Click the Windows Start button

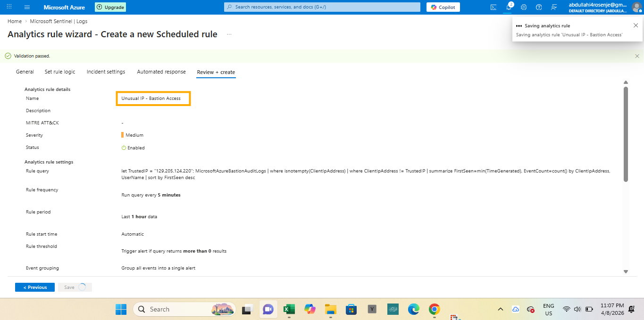tap(121, 309)
